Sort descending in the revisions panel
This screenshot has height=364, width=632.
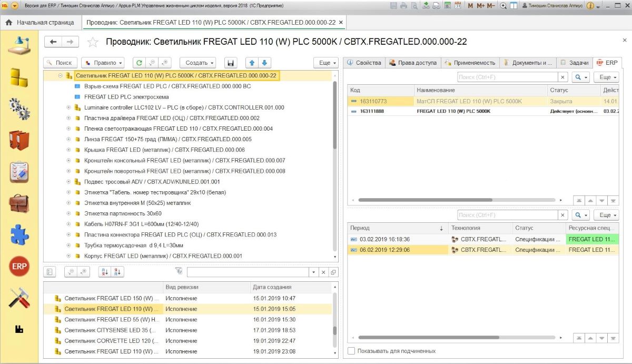[118, 272]
